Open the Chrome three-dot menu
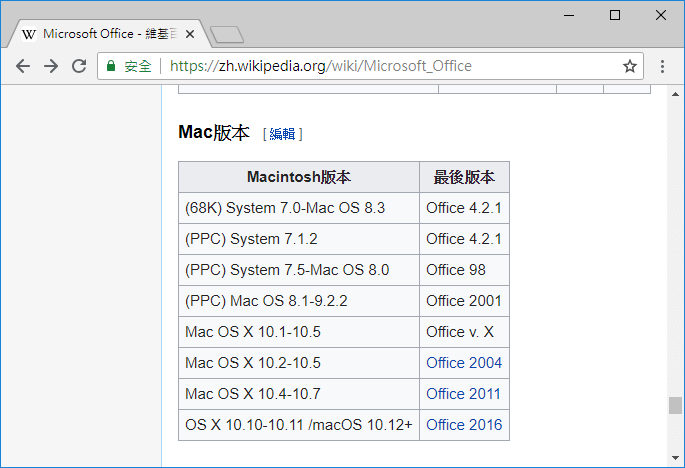685x468 pixels. point(662,66)
